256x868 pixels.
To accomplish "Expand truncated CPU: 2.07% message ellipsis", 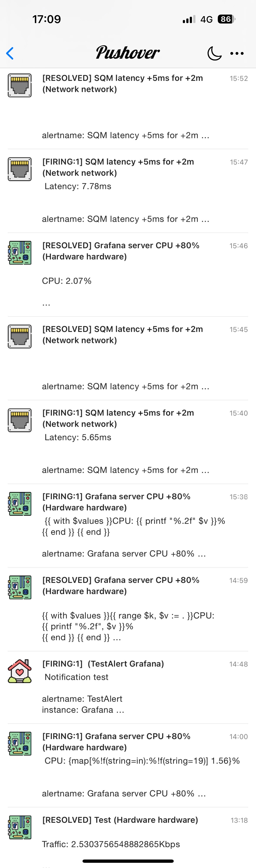I will point(46,304).
